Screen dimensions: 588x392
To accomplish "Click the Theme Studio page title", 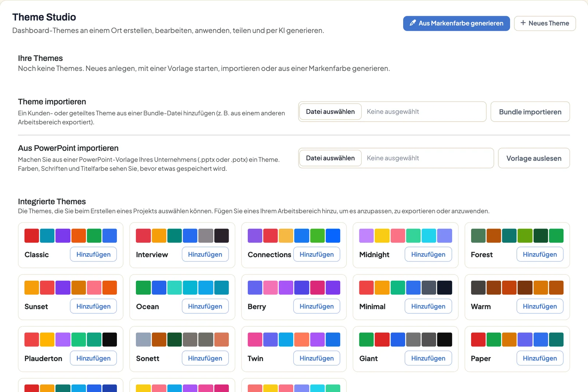I will [x=44, y=17].
